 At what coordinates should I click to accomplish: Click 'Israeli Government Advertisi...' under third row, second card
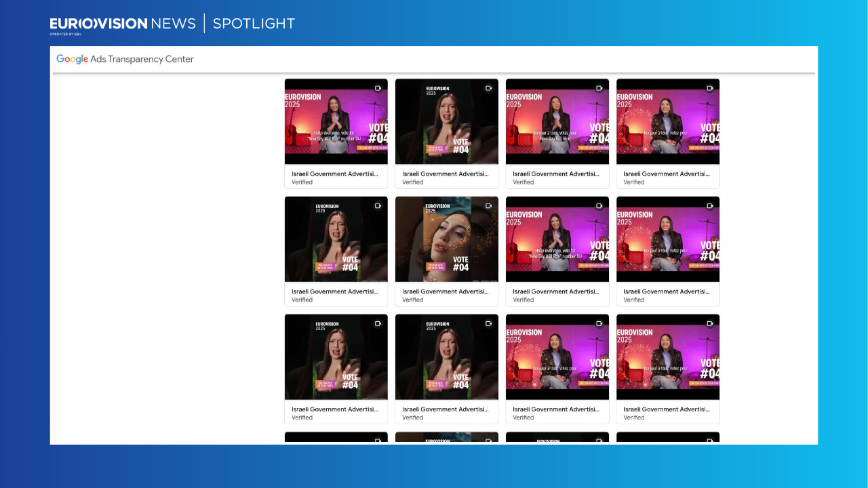[446, 409]
